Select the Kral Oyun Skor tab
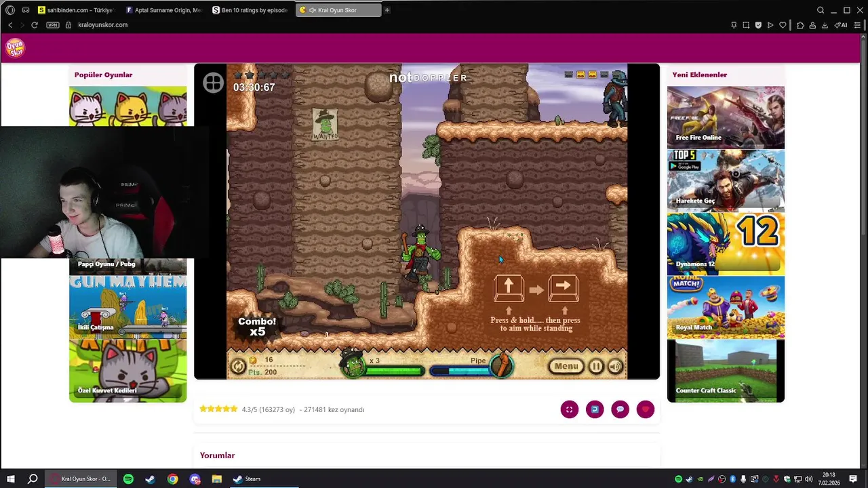 coord(337,10)
